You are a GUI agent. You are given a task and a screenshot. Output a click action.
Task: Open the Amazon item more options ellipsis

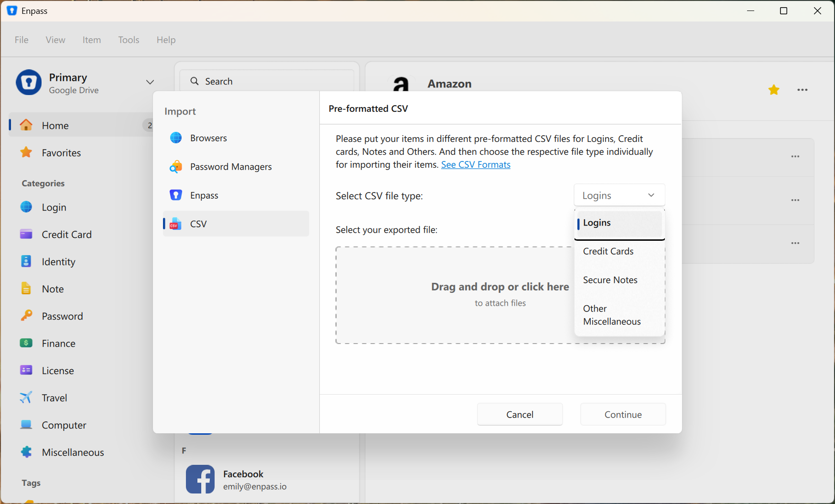pyautogui.click(x=802, y=90)
